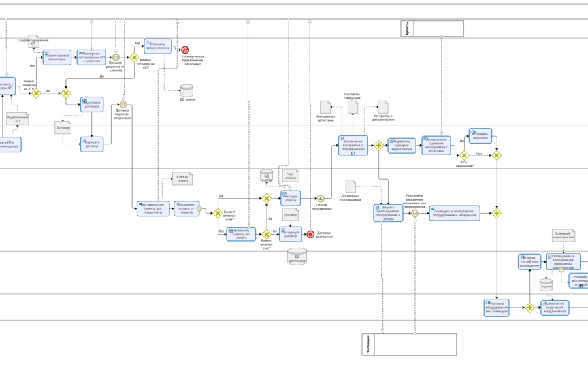The height and width of the screenshot is (392, 588).
Task: Select the 'Скорректированное КП' document object
Action: [33, 41]
